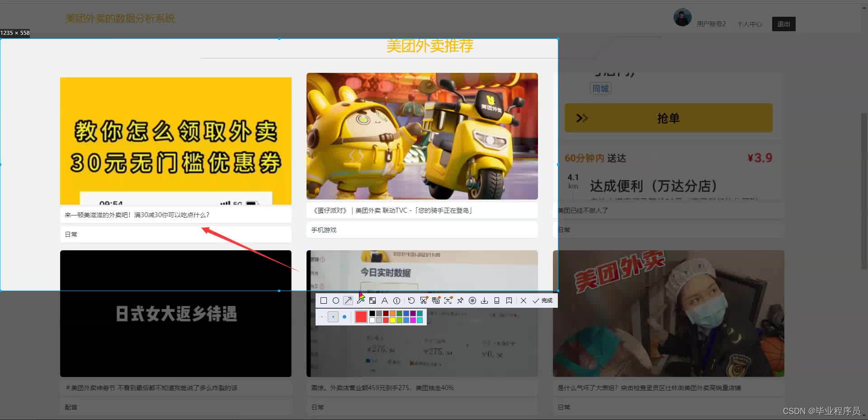Click title 外卖店营业额459元到手275

[382, 388]
